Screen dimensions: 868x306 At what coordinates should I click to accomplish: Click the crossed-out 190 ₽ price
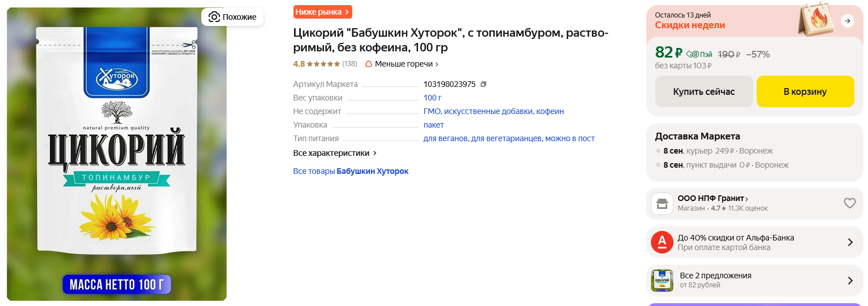point(729,54)
